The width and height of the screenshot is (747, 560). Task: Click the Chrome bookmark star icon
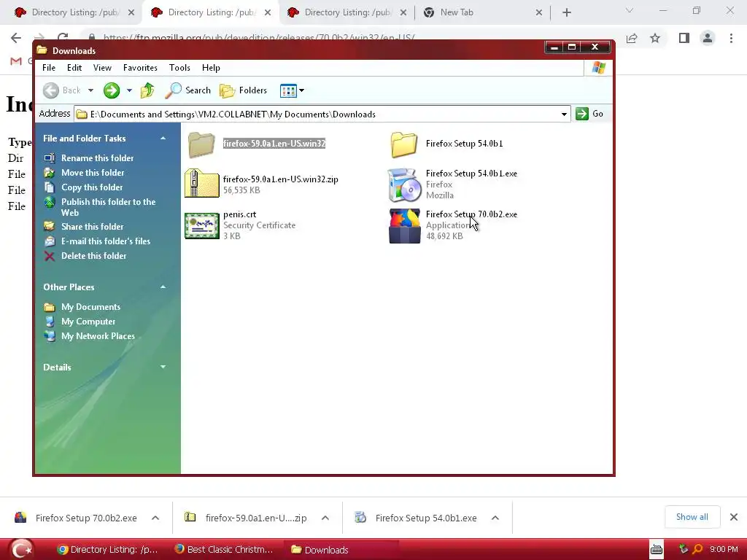tap(655, 38)
